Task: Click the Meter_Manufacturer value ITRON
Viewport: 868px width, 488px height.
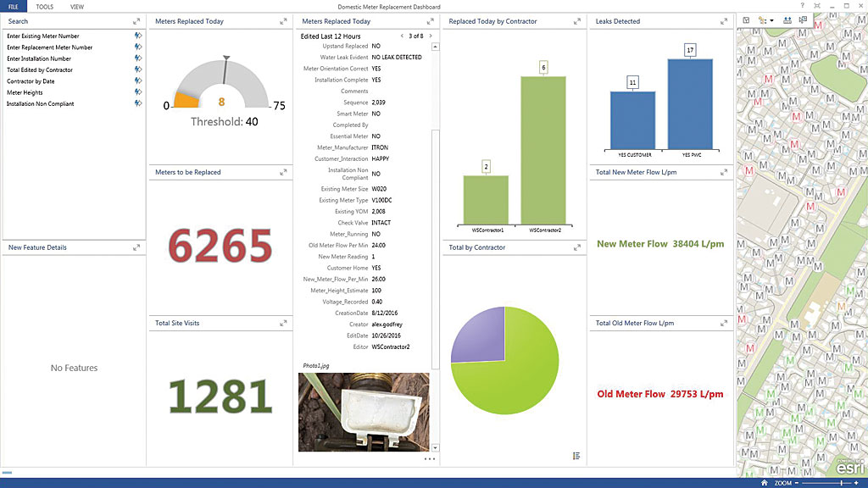Action: pyautogui.click(x=380, y=147)
